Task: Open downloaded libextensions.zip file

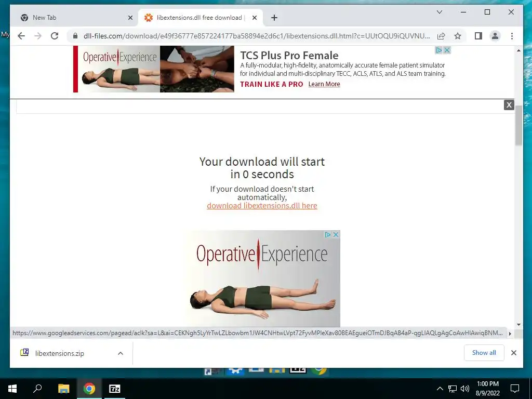Action: click(x=60, y=353)
